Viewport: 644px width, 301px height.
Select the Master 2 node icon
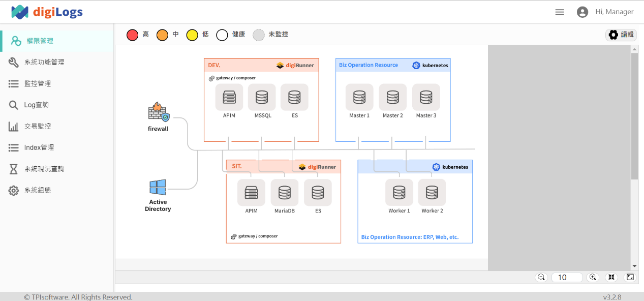[x=393, y=97]
